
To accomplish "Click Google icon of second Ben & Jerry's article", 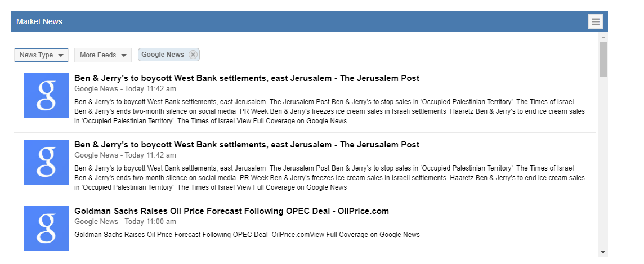I will click(46, 162).
